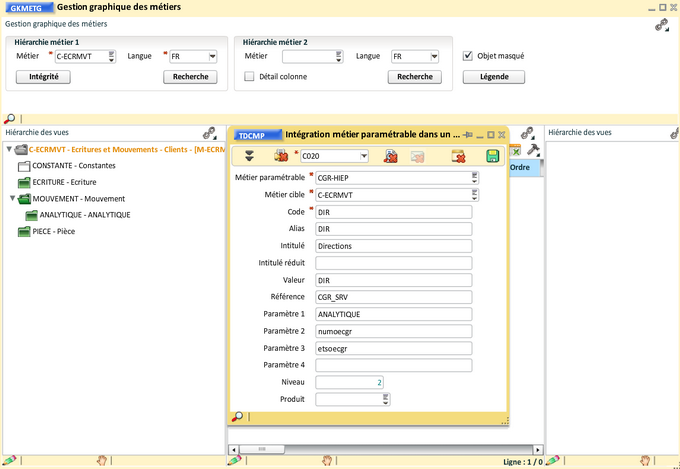This screenshot has width=680, height=469.
Task: Collapse the MOUVEMENT - Mouvement tree node
Action: click(12, 198)
